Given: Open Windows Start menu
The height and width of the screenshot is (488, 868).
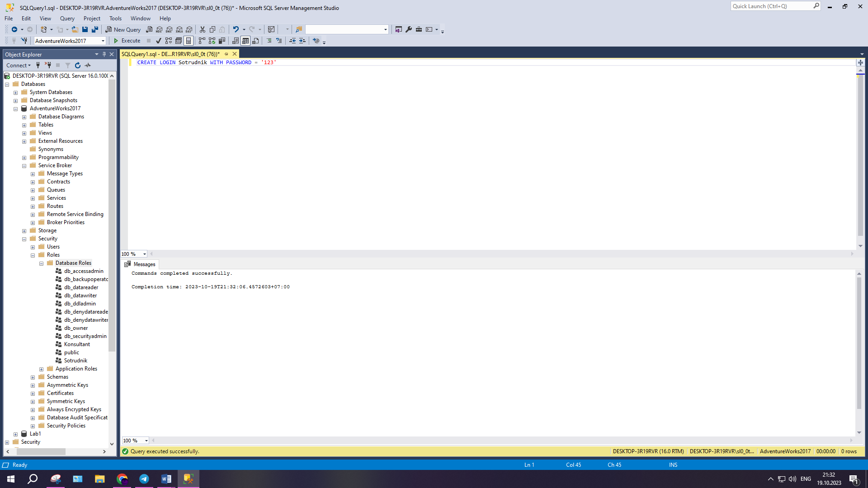Looking at the screenshot, I should tap(11, 479).
